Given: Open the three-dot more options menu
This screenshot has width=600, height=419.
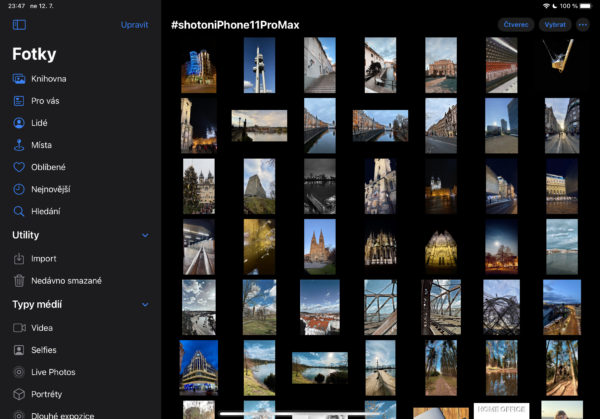Looking at the screenshot, I should 583,24.
